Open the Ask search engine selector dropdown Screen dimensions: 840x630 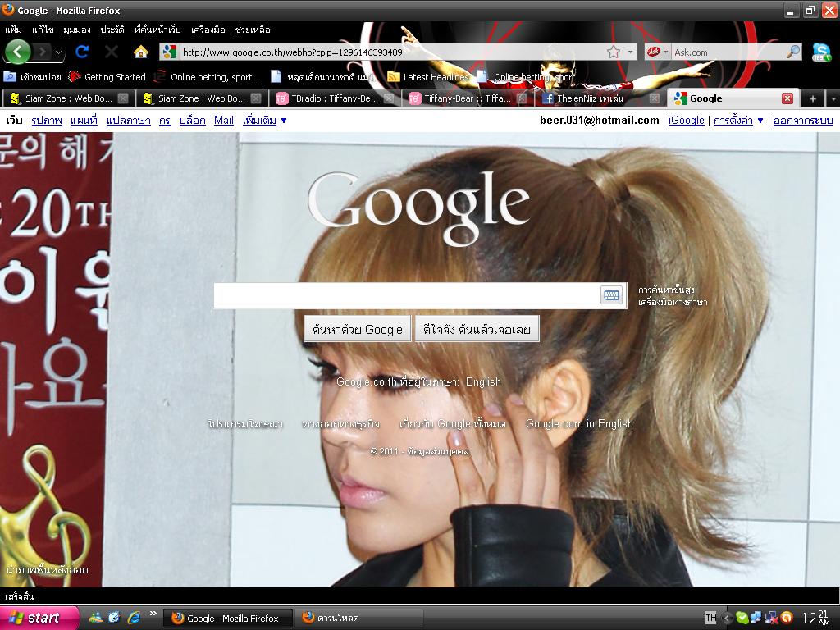click(x=657, y=52)
